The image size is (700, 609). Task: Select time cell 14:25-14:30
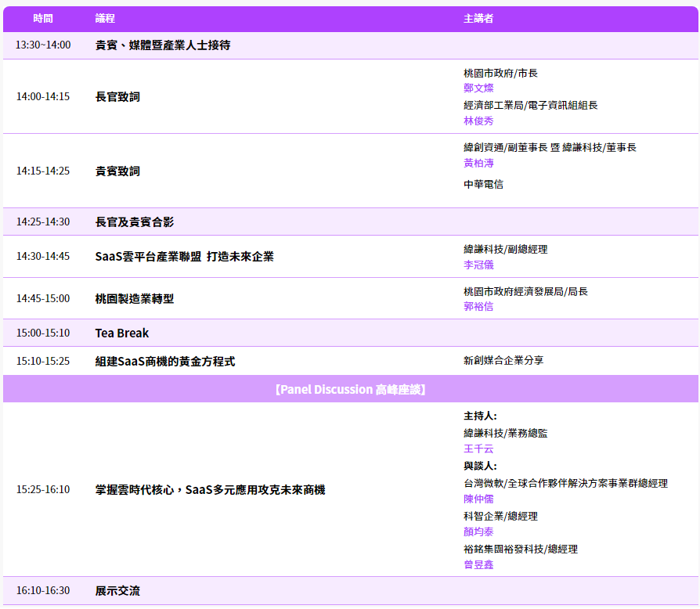pos(43,222)
